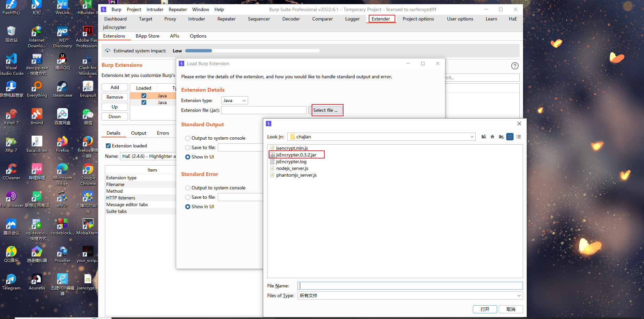Select the jsEncrypter.log file
The height and width of the screenshot is (319, 644).
[291, 162]
